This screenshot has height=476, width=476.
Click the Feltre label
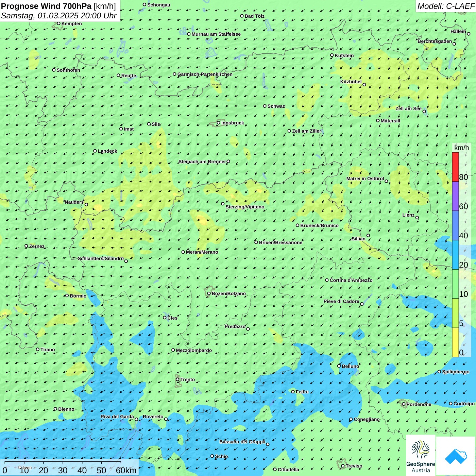pyautogui.click(x=302, y=392)
